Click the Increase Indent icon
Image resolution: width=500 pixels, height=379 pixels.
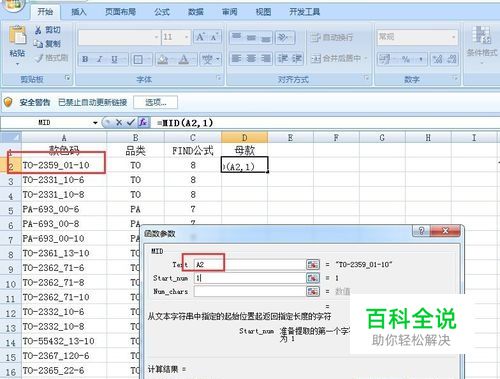click(297, 59)
